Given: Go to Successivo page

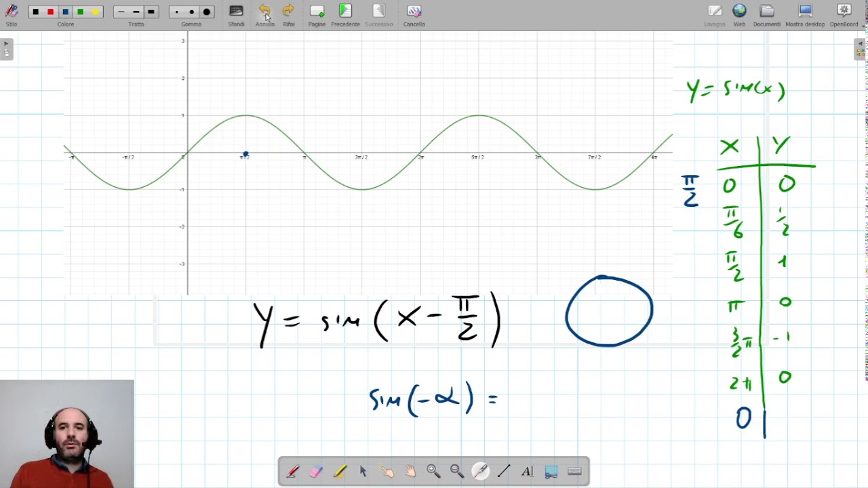Looking at the screenshot, I should tap(378, 15).
